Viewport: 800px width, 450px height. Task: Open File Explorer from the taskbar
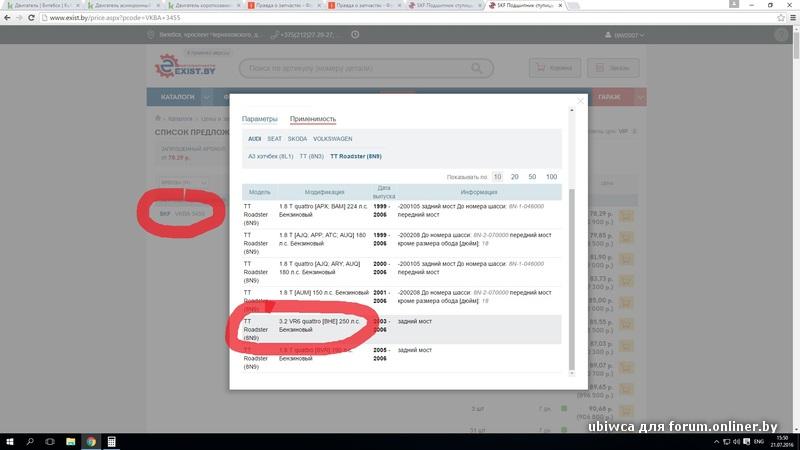coord(70,442)
